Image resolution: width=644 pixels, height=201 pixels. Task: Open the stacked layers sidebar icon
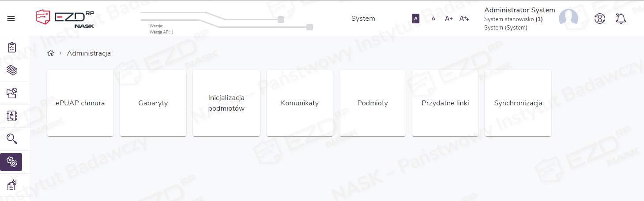pyautogui.click(x=12, y=70)
